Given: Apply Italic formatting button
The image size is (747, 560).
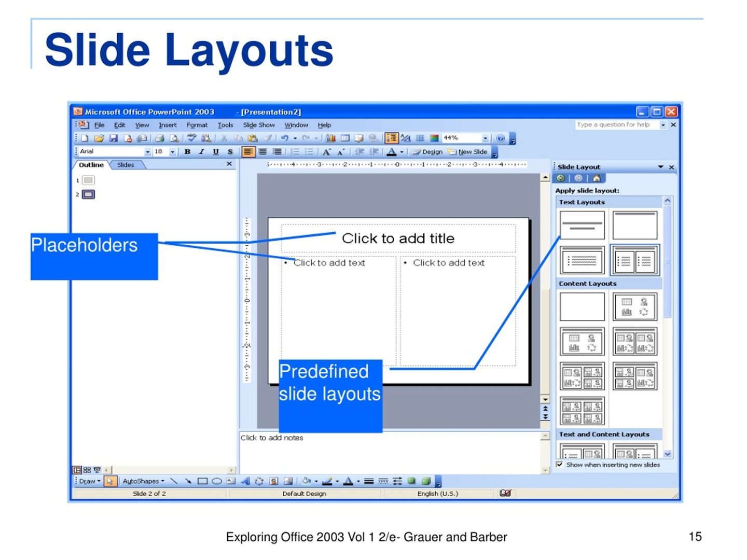Looking at the screenshot, I should 201,152.
